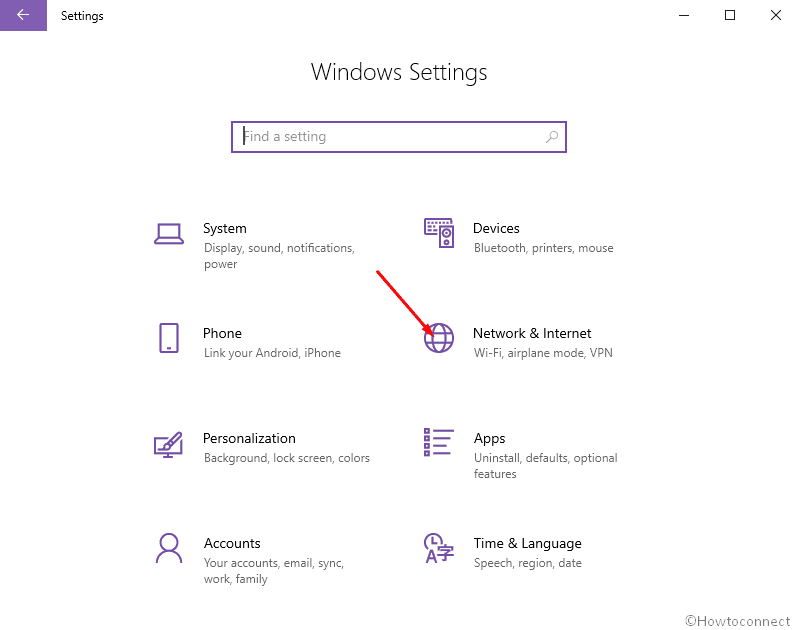
Task: Open Network & Internet title
Action: pyautogui.click(x=532, y=333)
